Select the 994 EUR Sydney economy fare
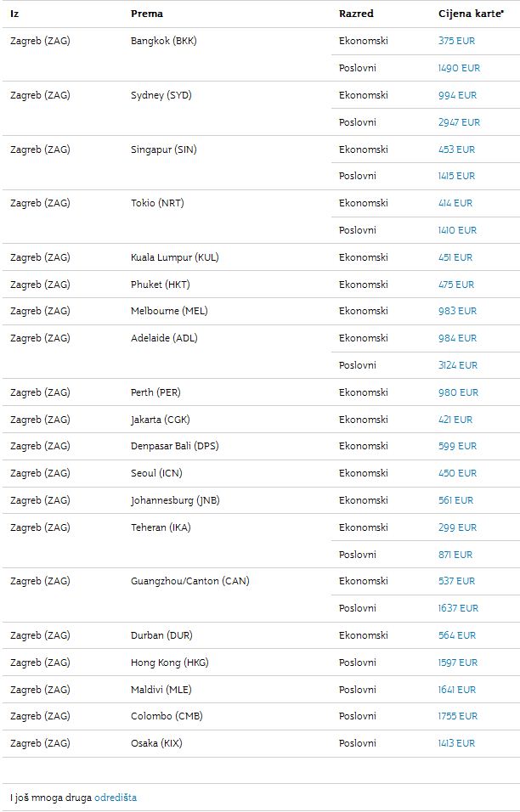The width and height of the screenshot is (520, 812). tap(457, 95)
